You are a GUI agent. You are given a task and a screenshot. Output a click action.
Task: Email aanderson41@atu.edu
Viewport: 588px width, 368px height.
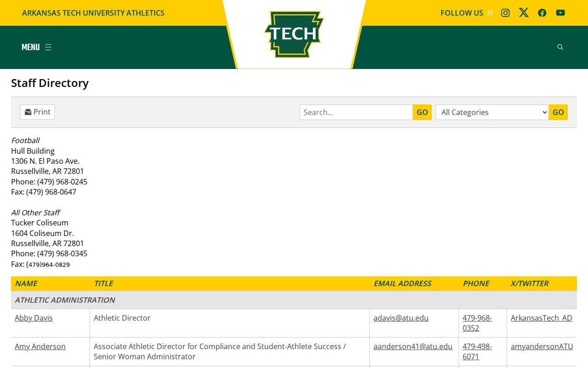click(x=413, y=346)
